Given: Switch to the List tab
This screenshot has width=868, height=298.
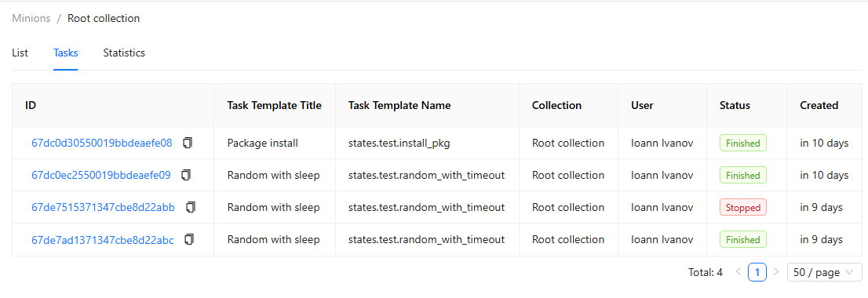Looking at the screenshot, I should (20, 53).
